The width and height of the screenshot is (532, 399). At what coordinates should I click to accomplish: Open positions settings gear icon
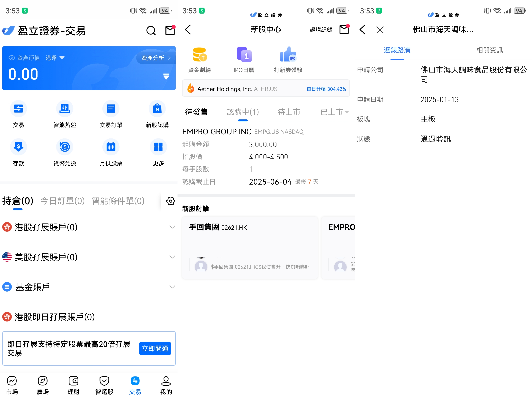[171, 201]
